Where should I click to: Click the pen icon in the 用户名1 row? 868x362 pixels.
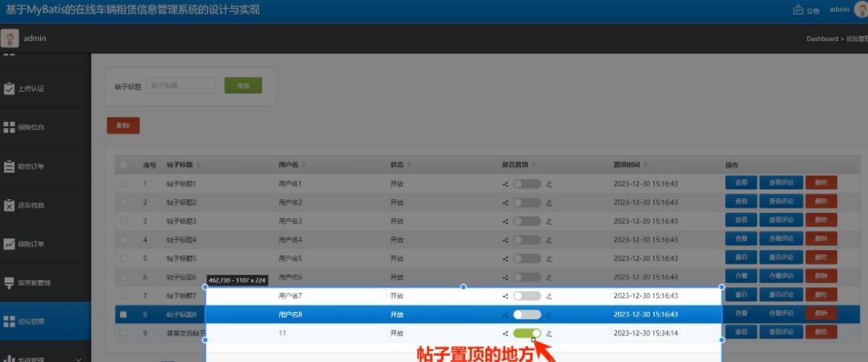click(549, 184)
